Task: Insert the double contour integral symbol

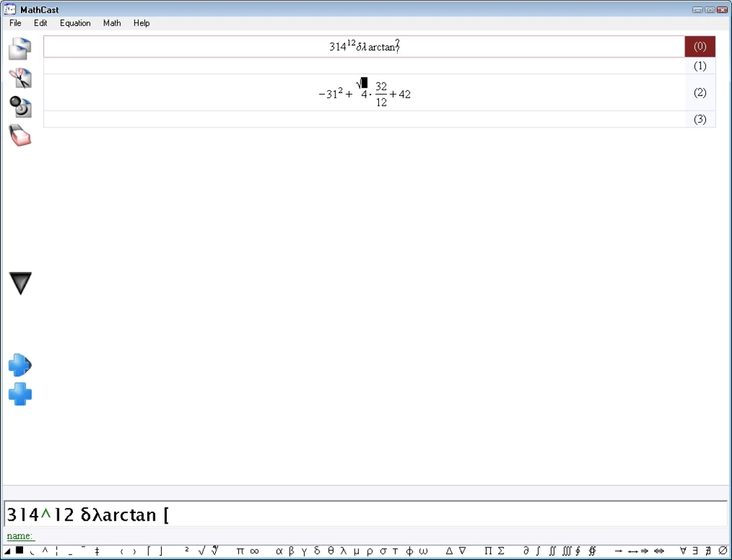Action: click(593, 551)
